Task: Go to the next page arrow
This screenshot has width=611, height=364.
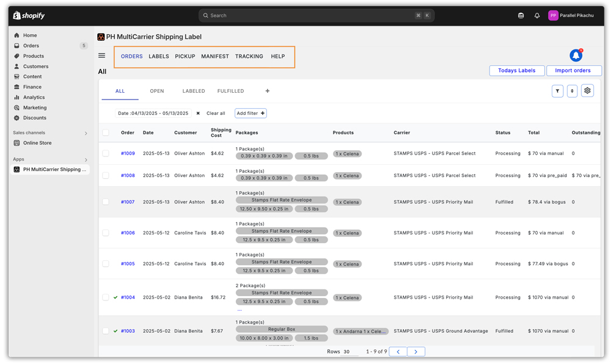Action: (415, 352)
